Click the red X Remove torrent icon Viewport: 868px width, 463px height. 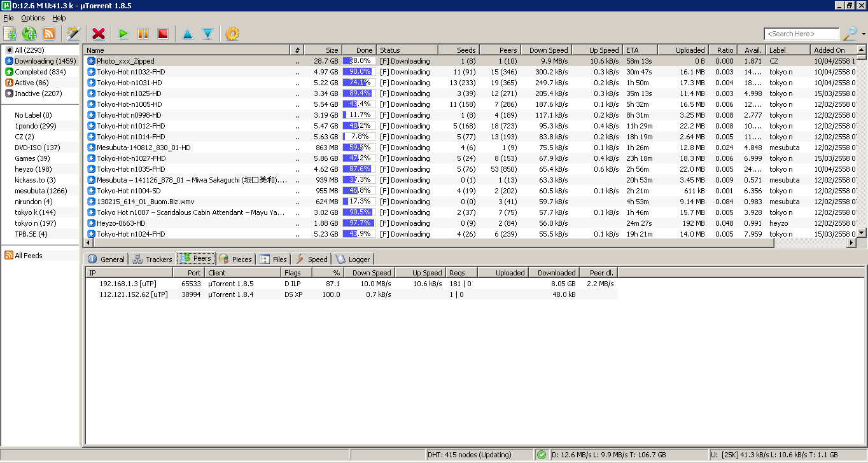pos(99,34)
